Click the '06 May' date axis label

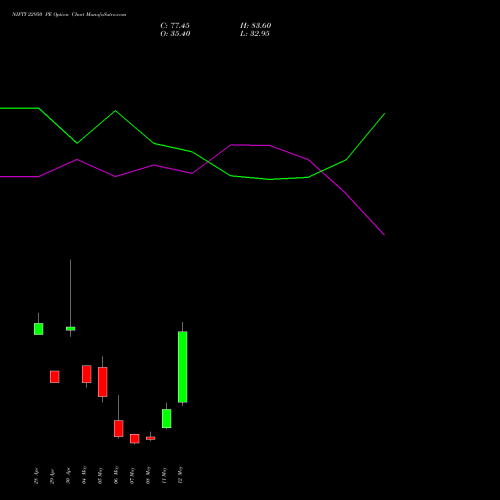116,475
